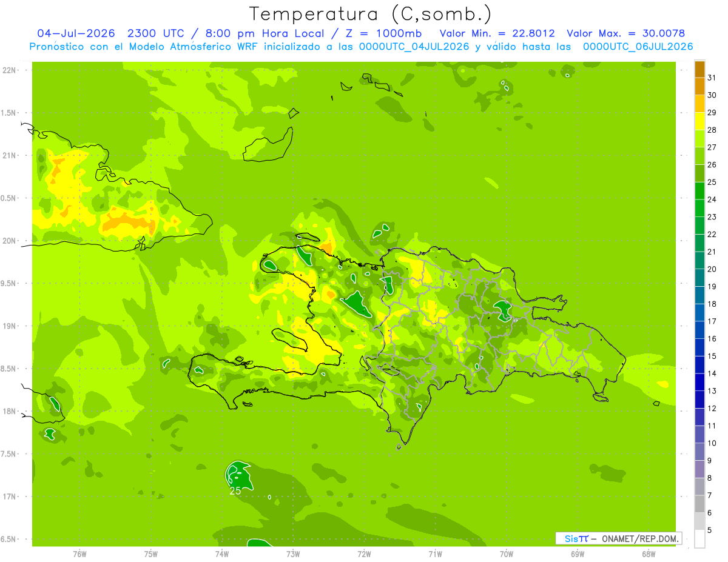
Task: Select the lime legend swatch between 27 and 28
Action: tap(699, 139)
